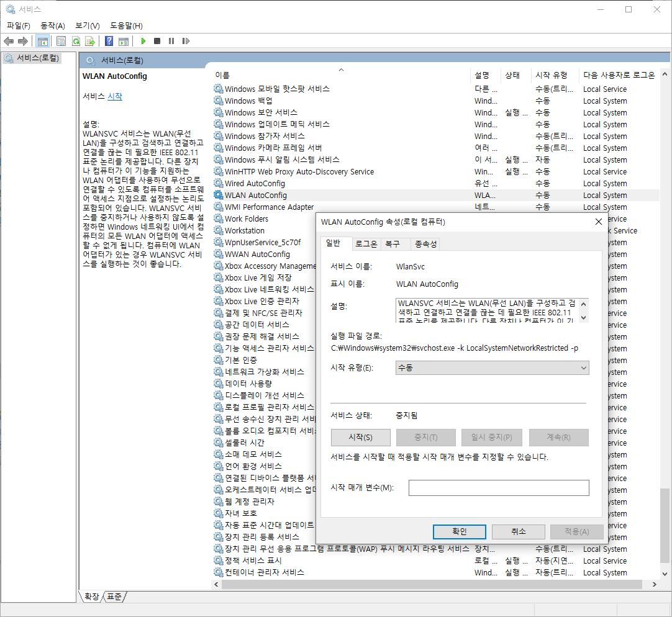Select 서비스(로컬) in the console tree
The height and width of the screenshot is (617, 672).
(32, 58)
